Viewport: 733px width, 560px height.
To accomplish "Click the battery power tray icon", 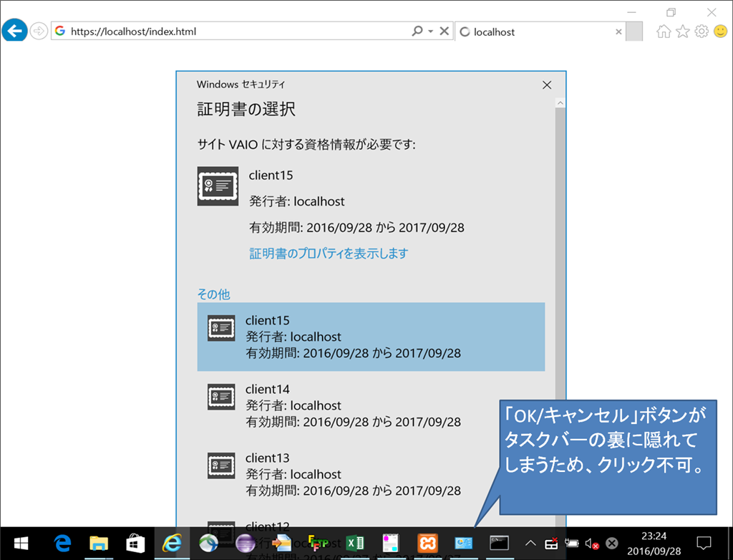I will point(571,543).
